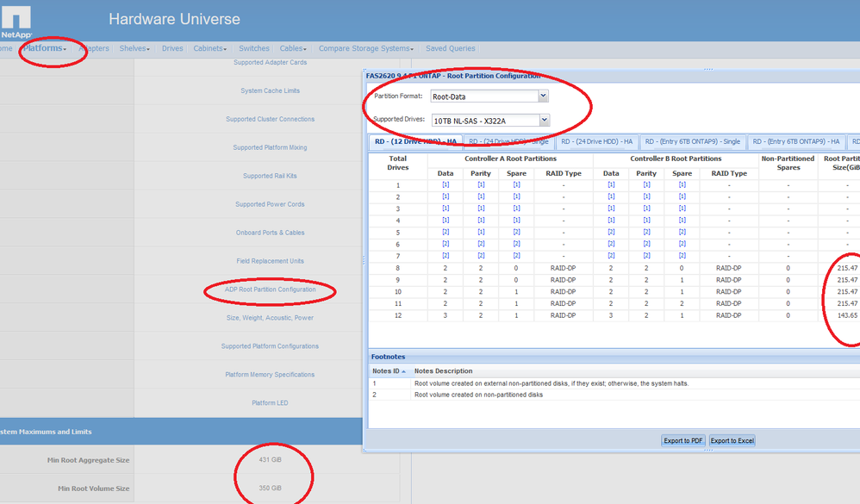Sort footnotes by Notes ID column
The width and height of the screenshot is (860, 504).
tap(388, 370)
